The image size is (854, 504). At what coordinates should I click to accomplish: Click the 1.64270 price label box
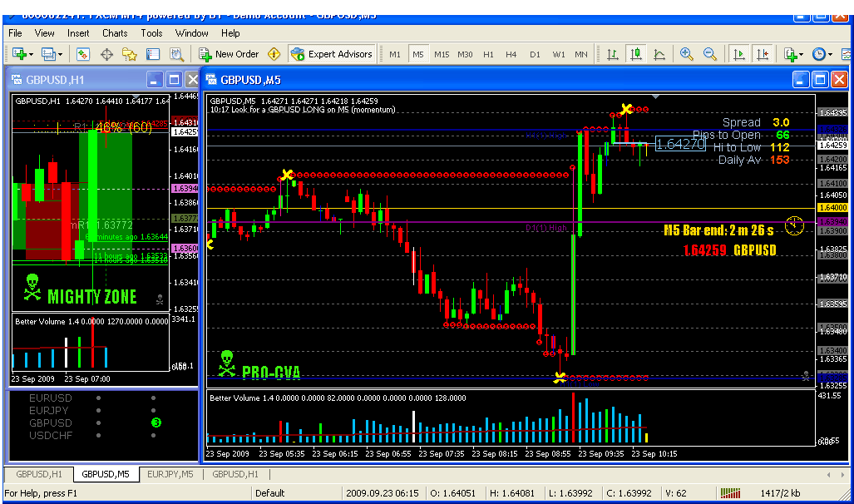pyautogui.click(x=680, y=144)
